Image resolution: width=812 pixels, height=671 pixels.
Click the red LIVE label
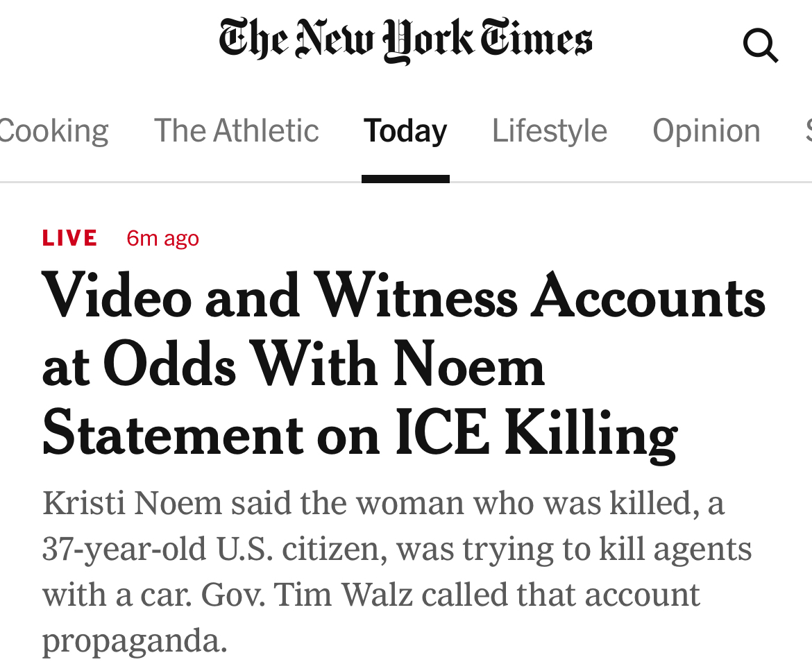[69, 238]
